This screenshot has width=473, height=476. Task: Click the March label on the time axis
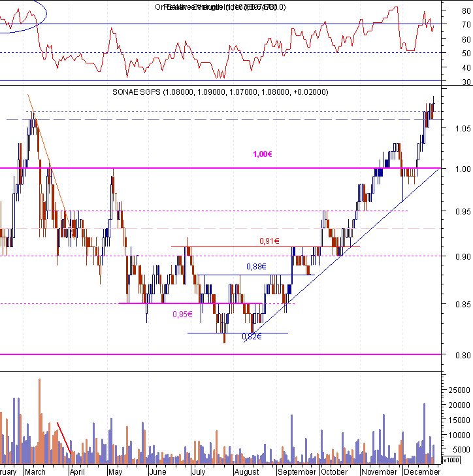pos(35,472)
